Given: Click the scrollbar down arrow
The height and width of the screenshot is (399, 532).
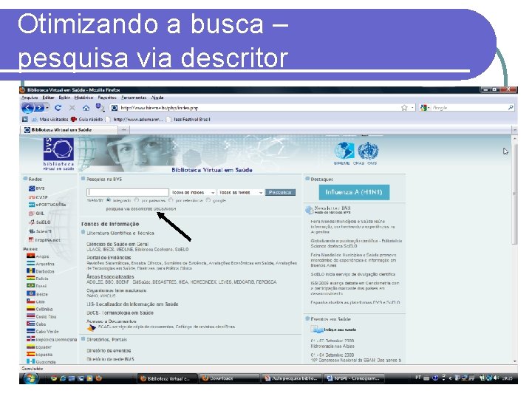Looking at the screenshot, I should point(515,361).
